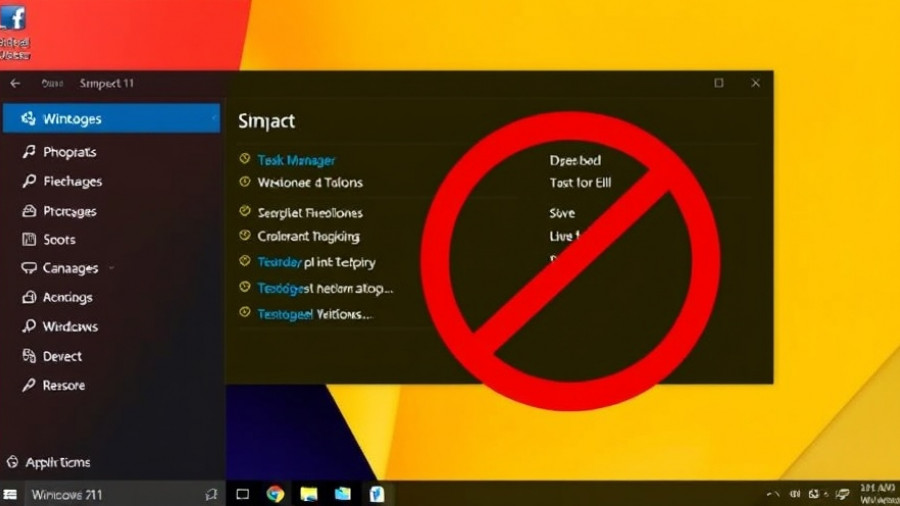Launch Chrome from the taskbar
This screenshot has width=900, height=506.
(276, 493)
